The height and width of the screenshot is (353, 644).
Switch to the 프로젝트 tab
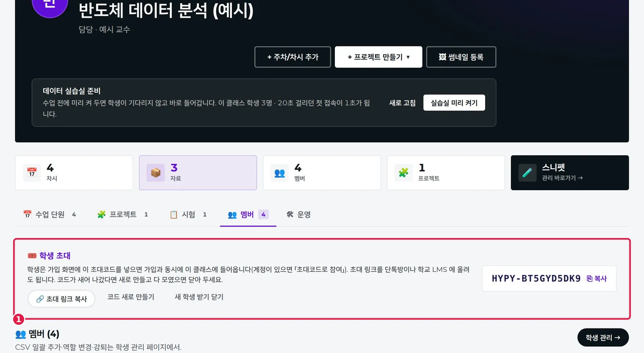coord(123,214)
